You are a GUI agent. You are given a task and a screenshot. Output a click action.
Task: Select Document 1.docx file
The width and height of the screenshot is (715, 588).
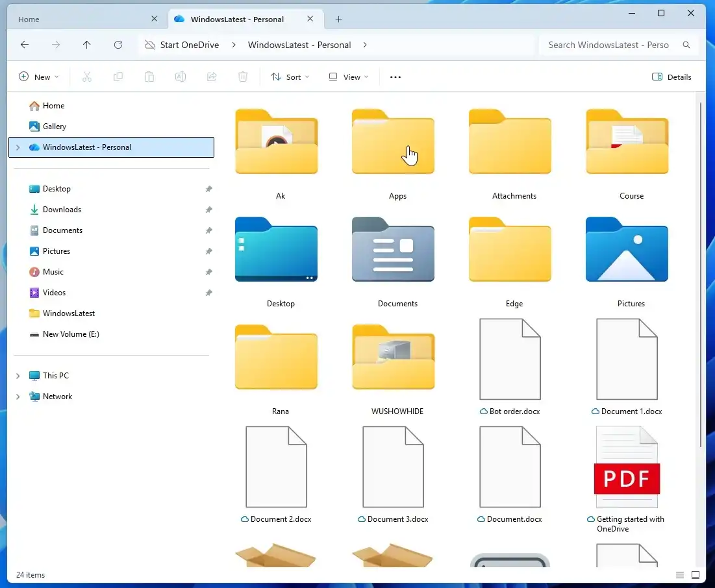pyautogui.click(x=627, y=367)
